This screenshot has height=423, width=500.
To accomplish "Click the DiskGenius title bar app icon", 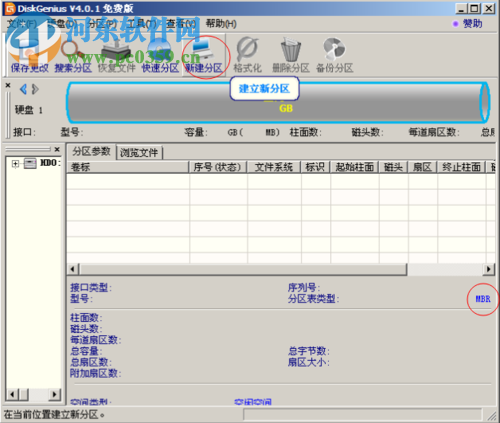I will pyautogui.click(x=10, y=8).
